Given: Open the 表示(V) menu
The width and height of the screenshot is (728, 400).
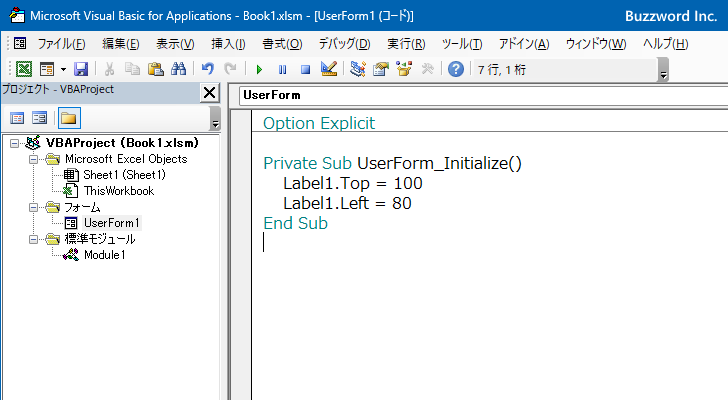Looking at the screenshot, I should point(175,44).
